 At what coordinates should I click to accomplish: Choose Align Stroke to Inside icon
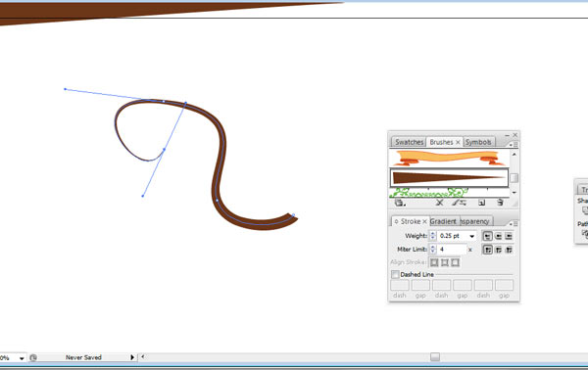[445, 262]
